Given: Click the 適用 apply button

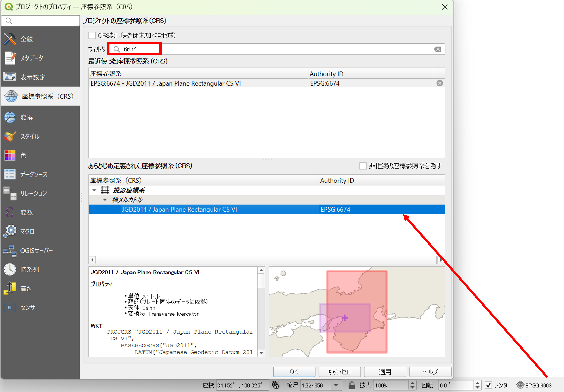Looking at the screenshot, I should [385, 372].
